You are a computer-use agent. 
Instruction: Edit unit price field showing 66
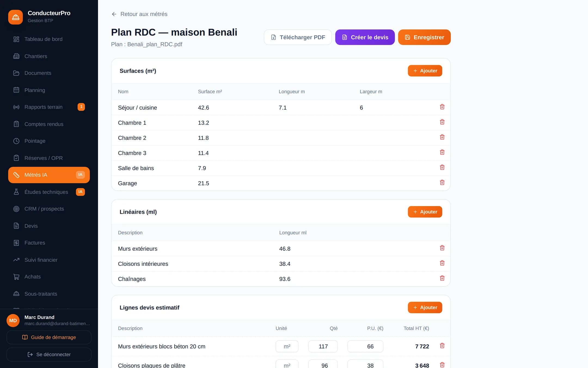pyautogui.click(x=365, y=346)
